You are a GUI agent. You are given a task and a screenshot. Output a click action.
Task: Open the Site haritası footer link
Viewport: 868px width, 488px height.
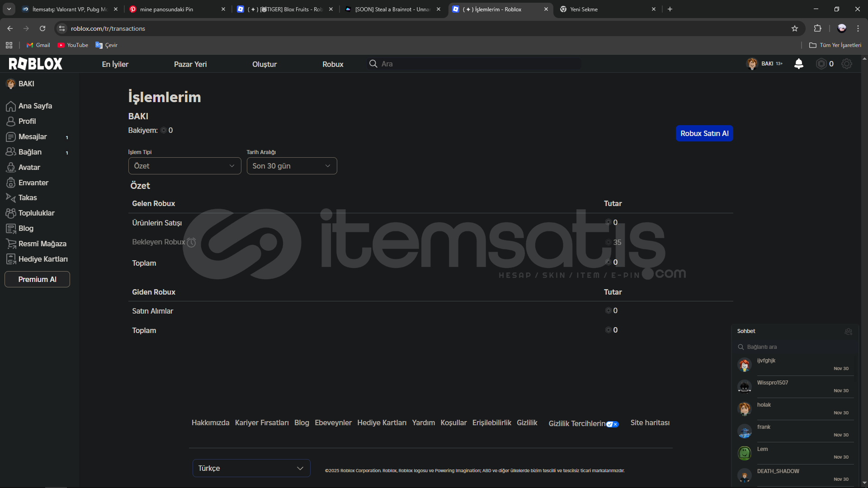click(650, 422)
